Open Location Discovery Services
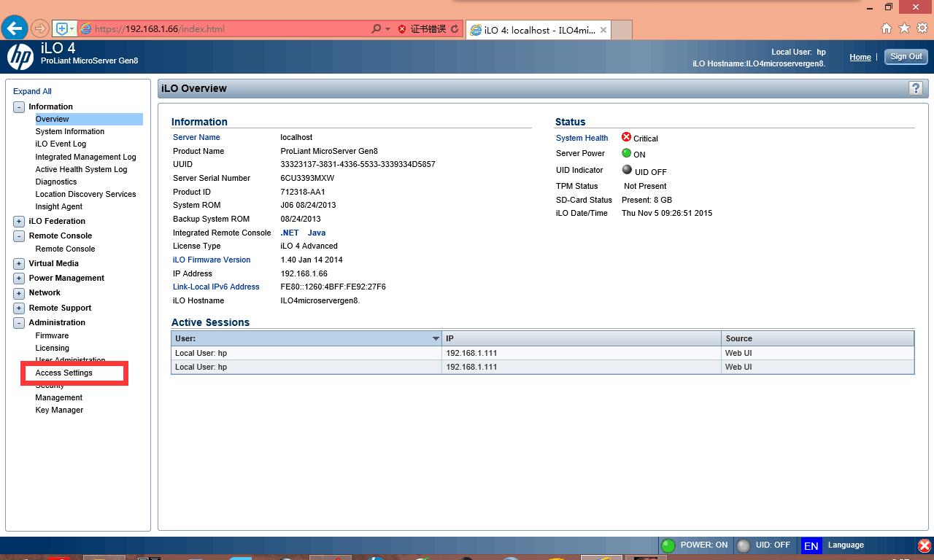 tap(85, 194)
